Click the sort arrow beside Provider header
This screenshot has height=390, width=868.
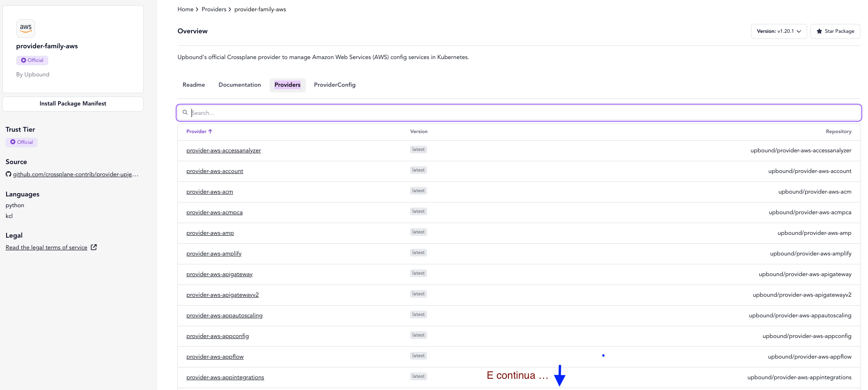pyautogui.click(x=210, y=132)
